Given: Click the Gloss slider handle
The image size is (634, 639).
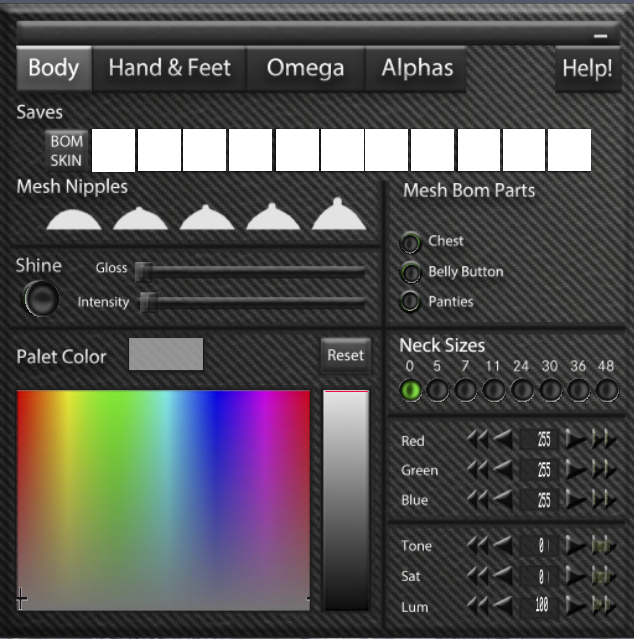Looking at the screenshot, I should point(143,272).
